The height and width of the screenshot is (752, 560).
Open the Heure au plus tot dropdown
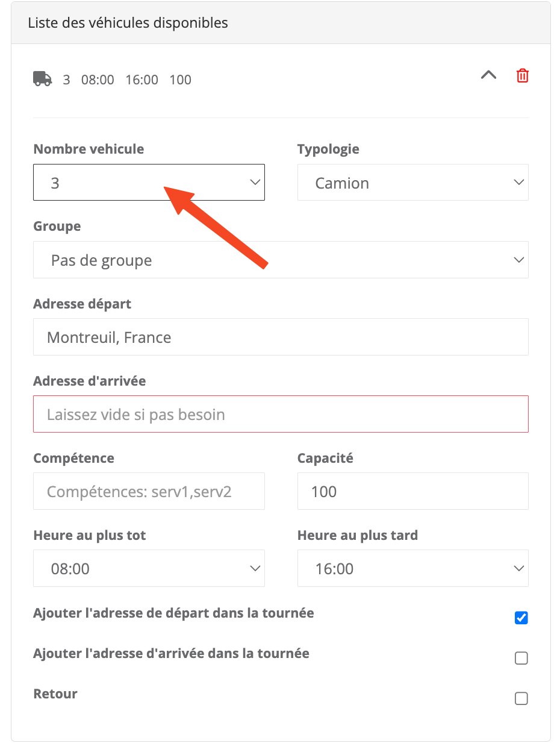click(149, 568)
